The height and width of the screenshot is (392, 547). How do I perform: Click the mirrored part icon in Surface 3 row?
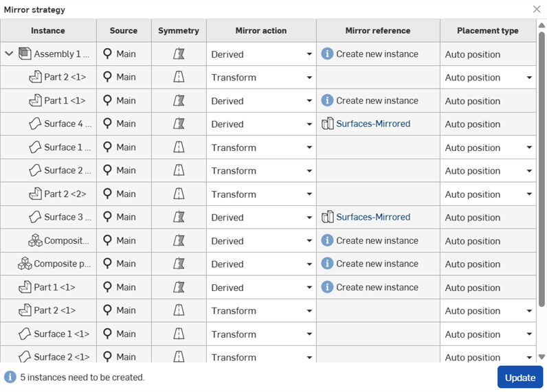pos(327,217)
